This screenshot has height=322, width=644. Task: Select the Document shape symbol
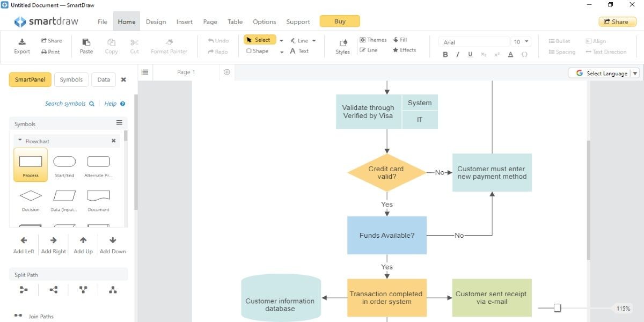(x=98, y=200)
